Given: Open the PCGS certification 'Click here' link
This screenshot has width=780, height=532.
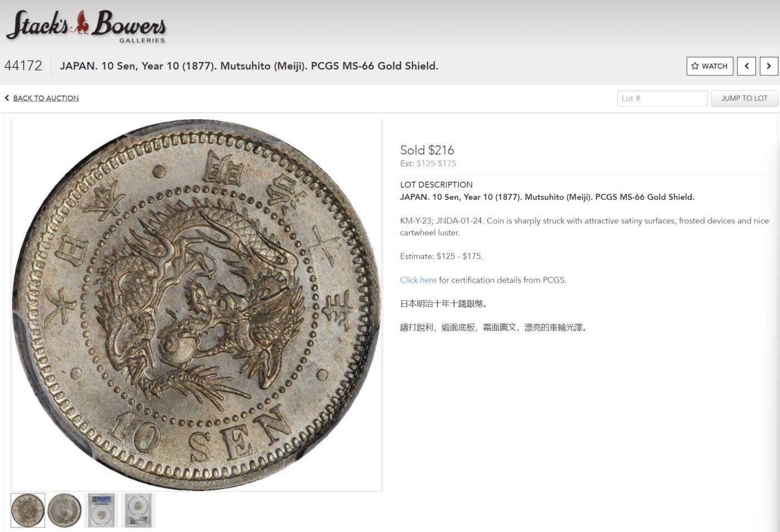Looking at the screenshot, I should click(x=418, y=280).
